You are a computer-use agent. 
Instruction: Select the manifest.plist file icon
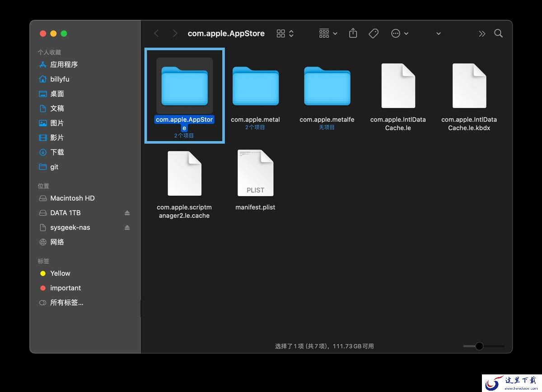click(256, 173)
